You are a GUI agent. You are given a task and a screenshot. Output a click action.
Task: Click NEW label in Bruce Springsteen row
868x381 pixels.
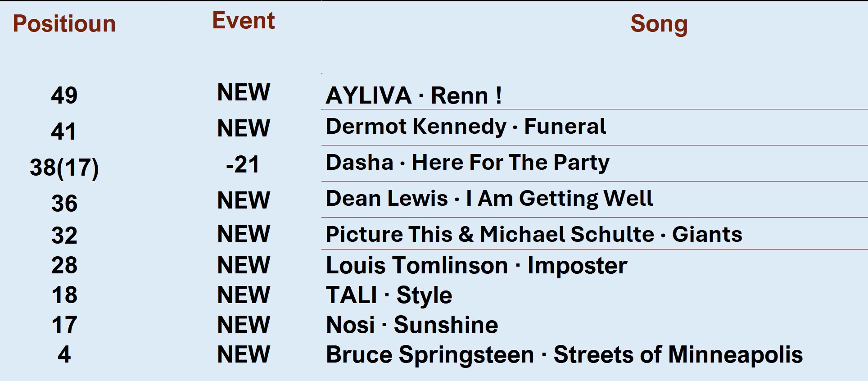tap(244, 354)
